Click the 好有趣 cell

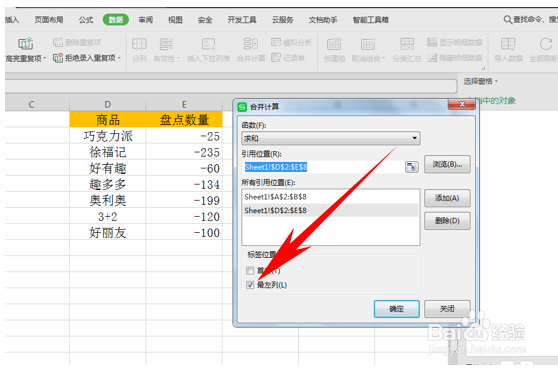[107, 168]
